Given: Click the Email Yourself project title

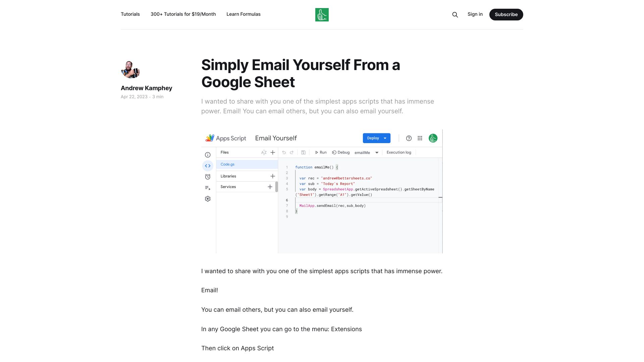Looking at the screenshot, I should pos(276,138).
